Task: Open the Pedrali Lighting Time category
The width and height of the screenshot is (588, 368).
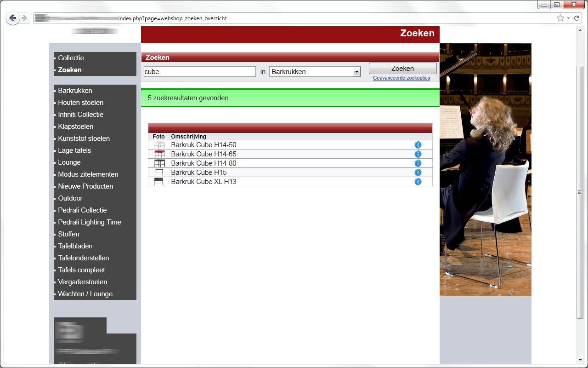Action: [90, 222]
